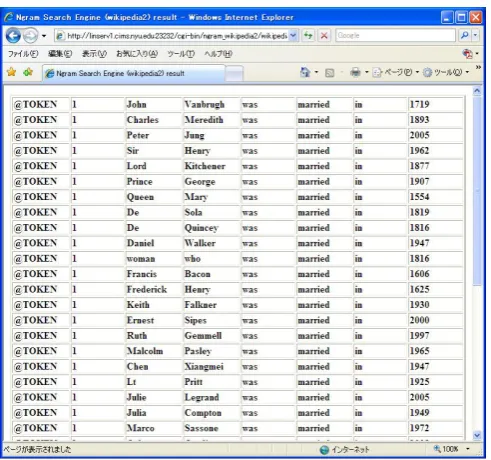Click the Feeds icon in the command bar
This screenshot has width=491, height=460.
click(329, 73)
